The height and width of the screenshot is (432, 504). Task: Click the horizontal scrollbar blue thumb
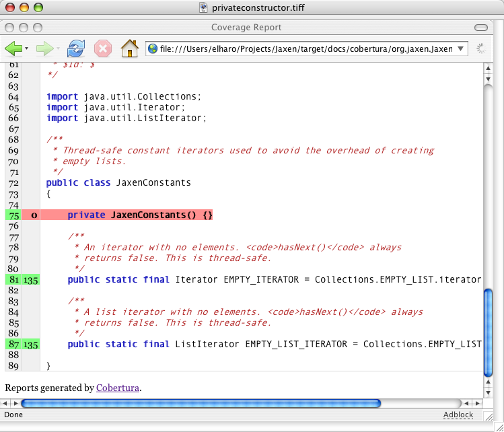pos(201,404)
